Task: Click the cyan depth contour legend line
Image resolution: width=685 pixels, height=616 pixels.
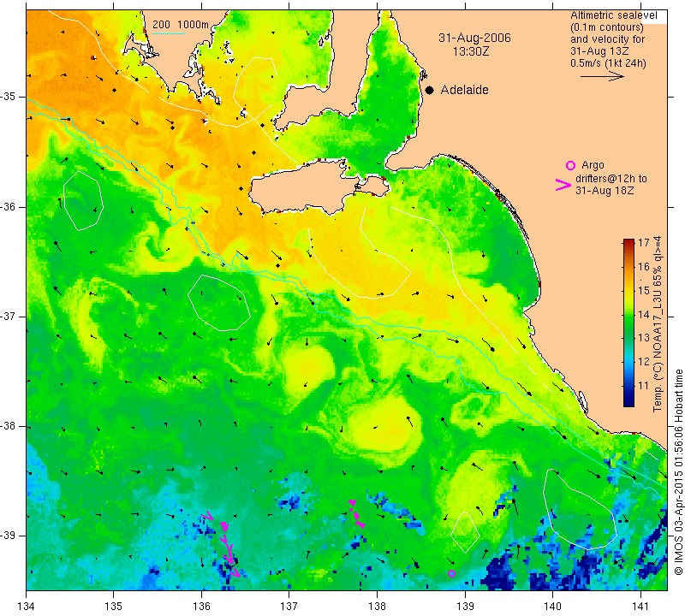Action: (x=168, y=33)
